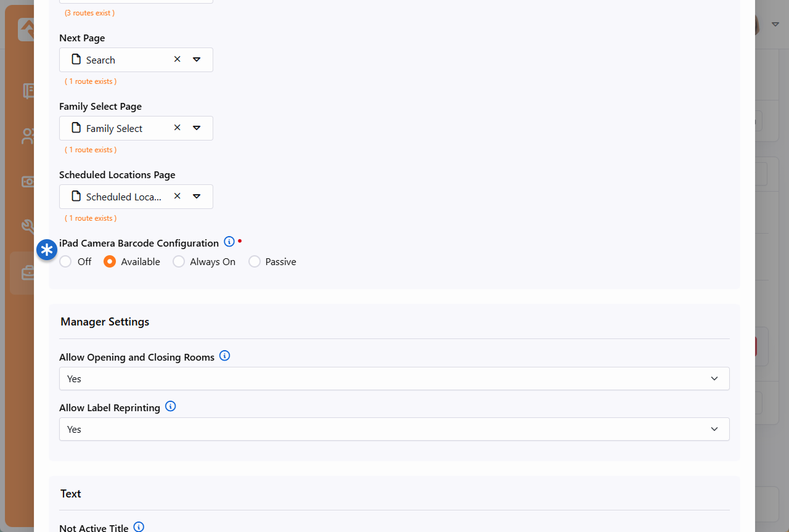Screen dimensions: 789x532
Task: Open the Family Select Page dropdown arrow
Action: [x=197, y=128]
